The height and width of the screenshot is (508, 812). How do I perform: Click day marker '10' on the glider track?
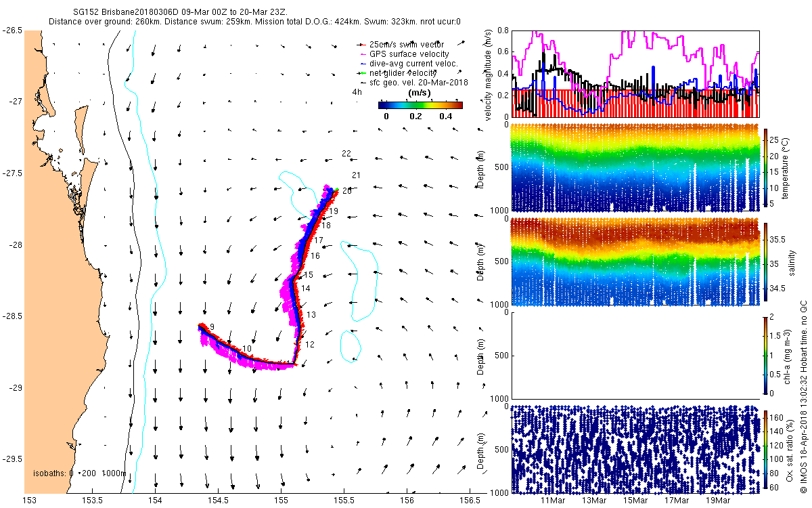point(247,349)
